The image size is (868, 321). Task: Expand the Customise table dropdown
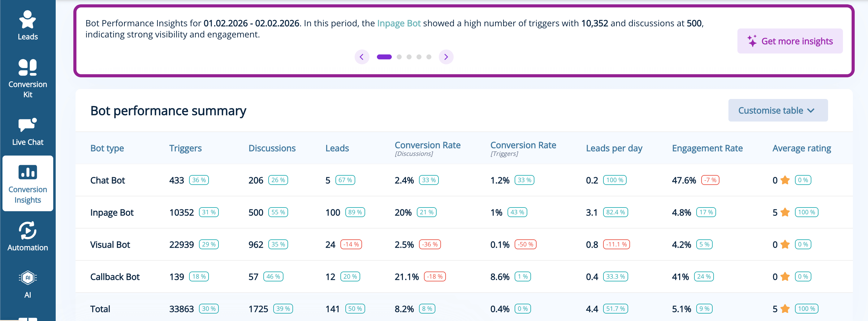778,110
